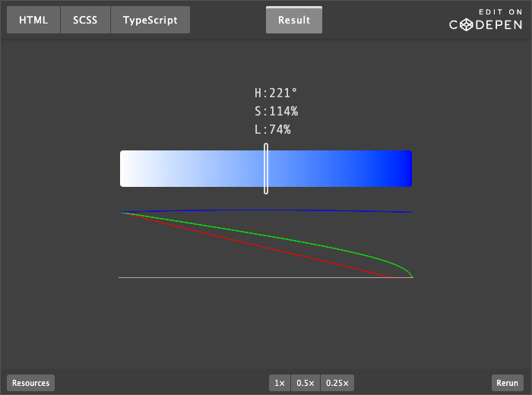The image size is (532, 395).
Task: Click the S:114% saturation readout
Action: point(277,111)
